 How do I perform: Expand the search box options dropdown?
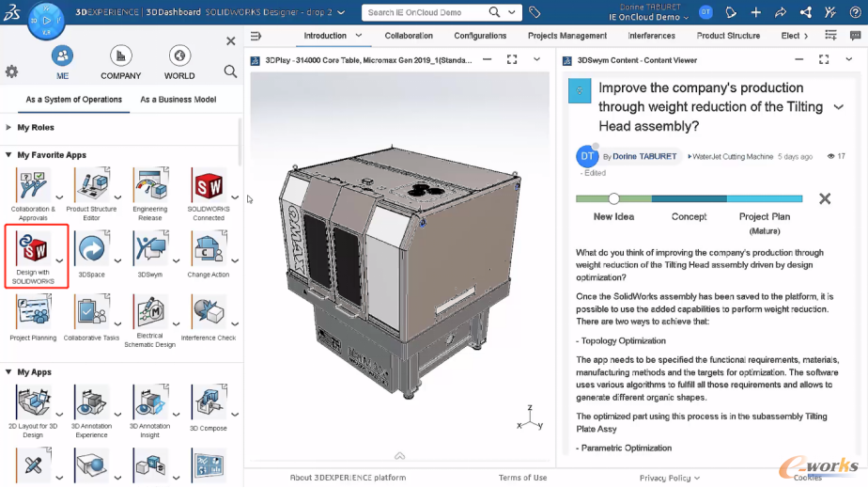click(512, 12)
